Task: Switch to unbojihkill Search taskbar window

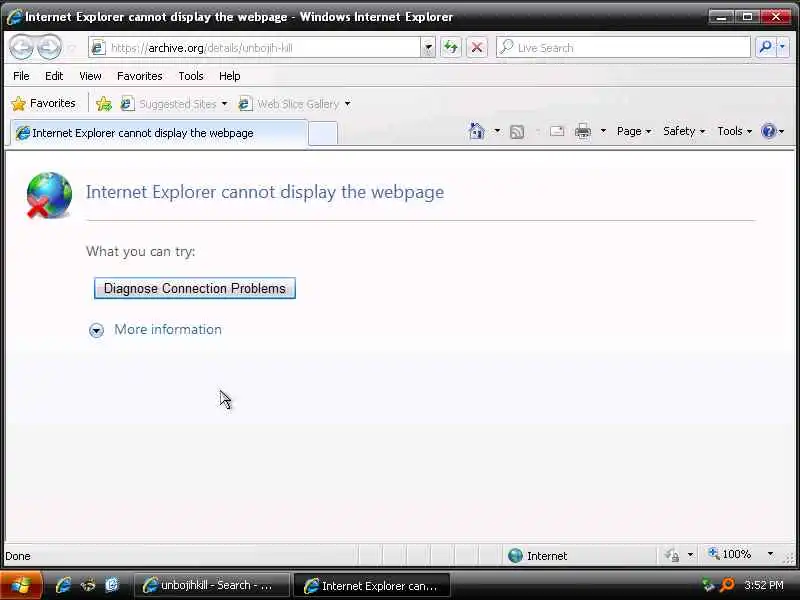Action: pyautogui.click(x=211, y=585)
